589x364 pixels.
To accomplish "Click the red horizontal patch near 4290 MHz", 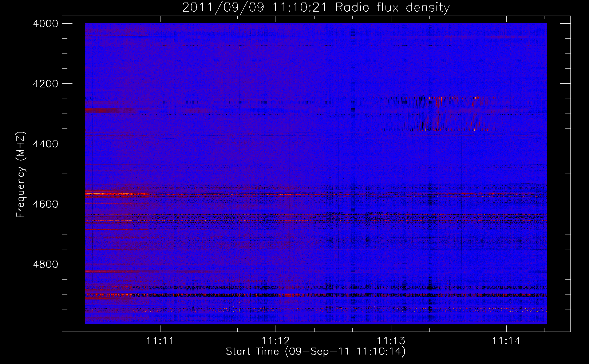I will click(x=109, y=110).
